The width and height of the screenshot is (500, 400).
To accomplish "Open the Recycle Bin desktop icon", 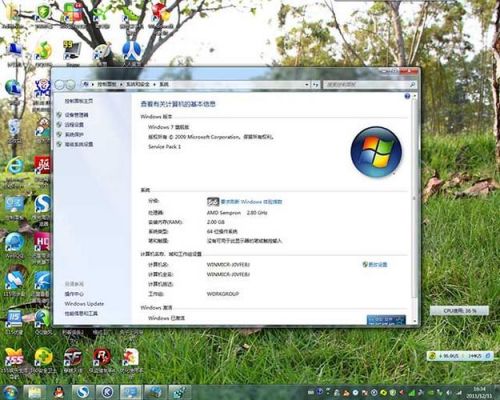I will (x=14, y=128).
